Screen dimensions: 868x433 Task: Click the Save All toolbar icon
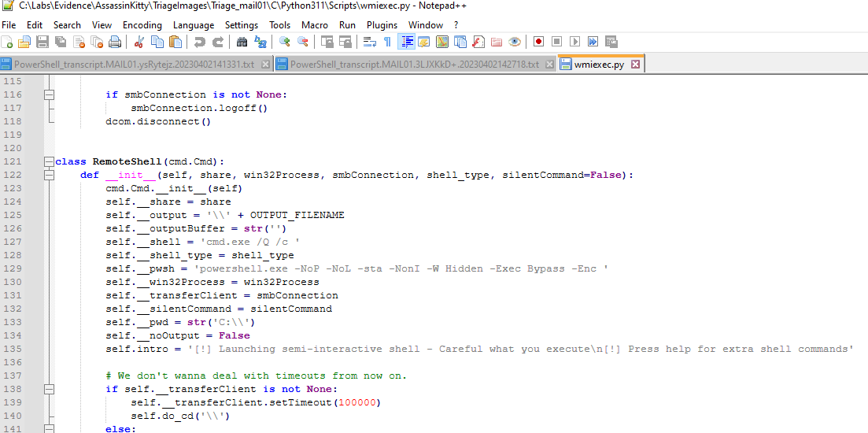(x=61, y=42)
